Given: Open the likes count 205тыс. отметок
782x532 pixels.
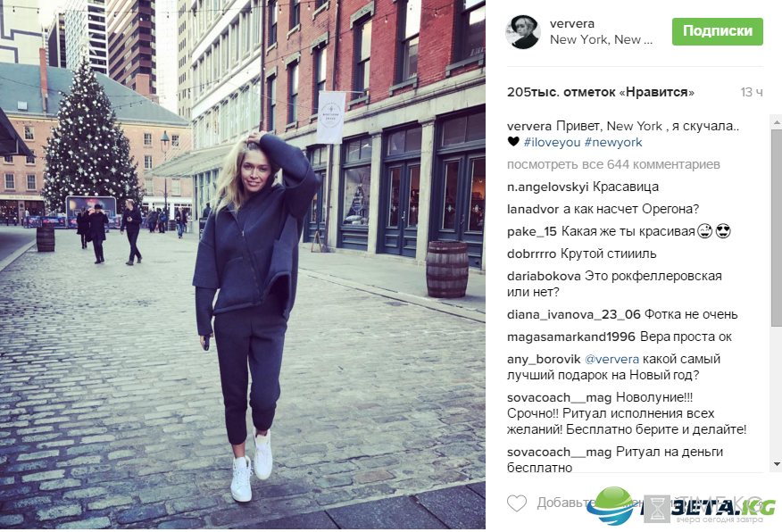Looking at the screenshot, I should click(601, 92).
